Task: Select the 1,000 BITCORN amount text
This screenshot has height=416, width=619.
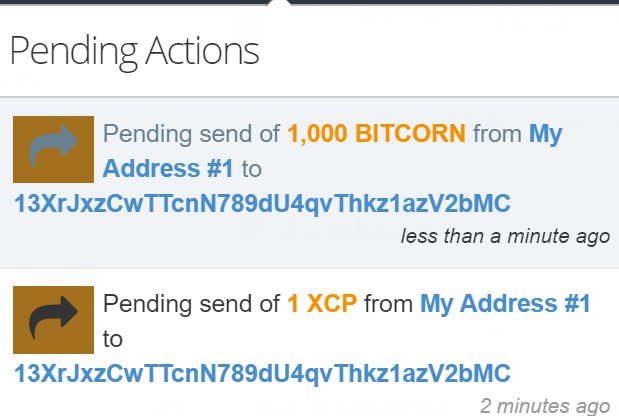Action: point(377,133)
